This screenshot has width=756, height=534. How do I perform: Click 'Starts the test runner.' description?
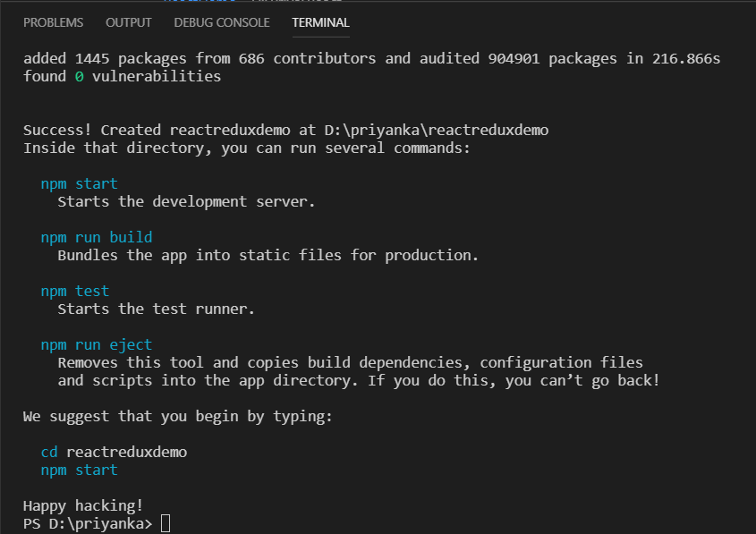[x=157, y=309]
